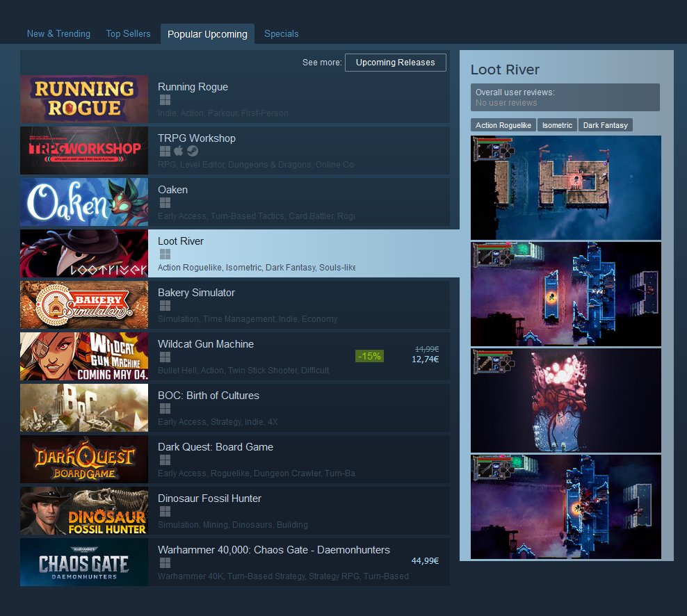This screenshot has width=687, height=616.
Task: Click the Windows icon under Wildcat Gun Machine
Action: 165,357
